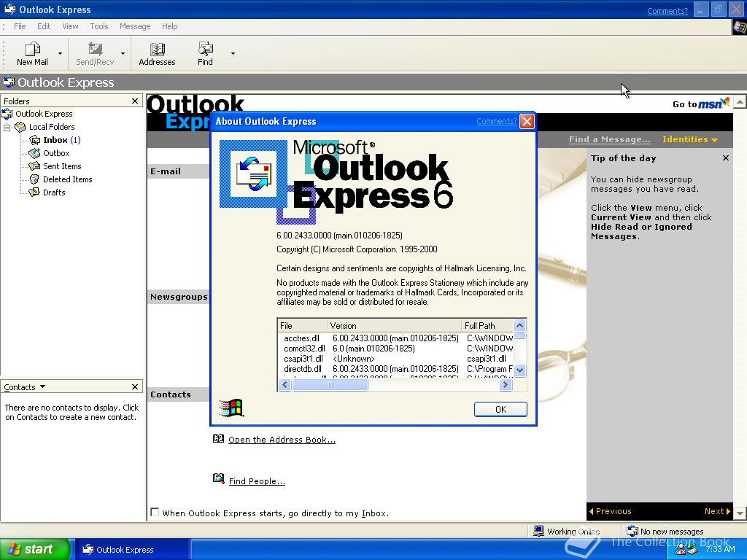
Task: Show Next tip of the day
Action: pyautogui.click(x=717, y=511)
